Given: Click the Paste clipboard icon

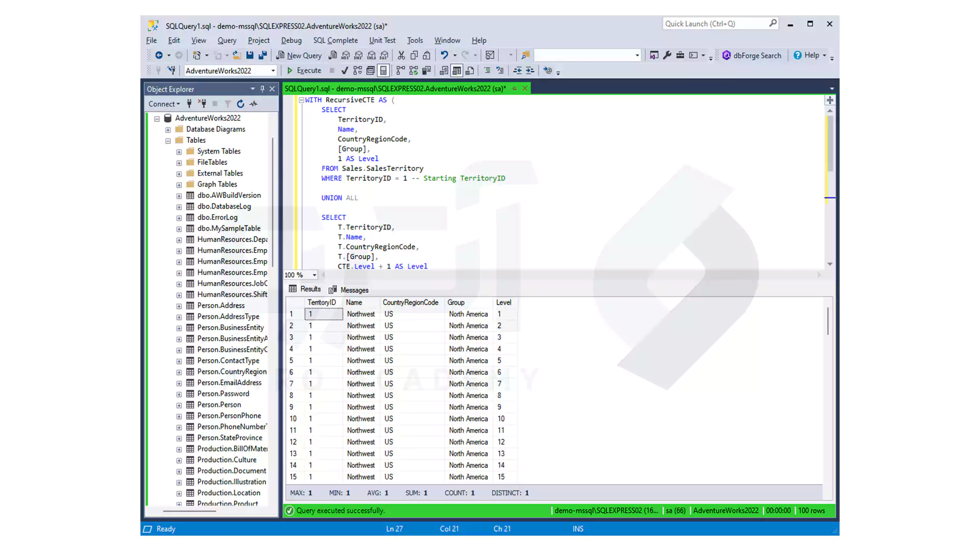Looking at the screenshot, I should click(x=427, y=55).
